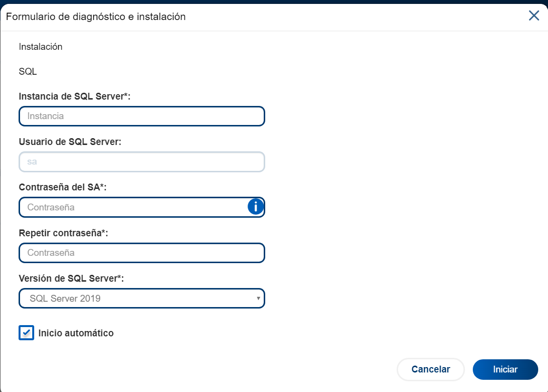Screen dimensions: 548x392
Task: Click the arrow on the SQL Server 2019 selector
Action: pos(258,298)
